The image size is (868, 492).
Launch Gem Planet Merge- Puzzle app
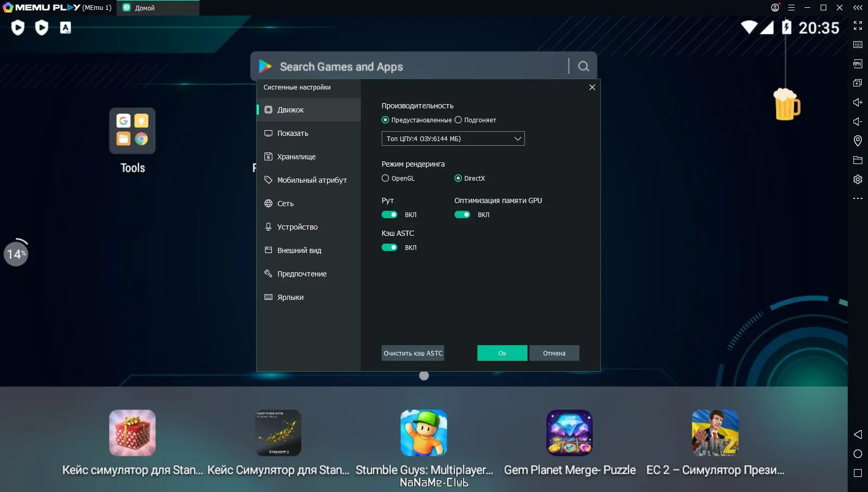click(569, 433)
